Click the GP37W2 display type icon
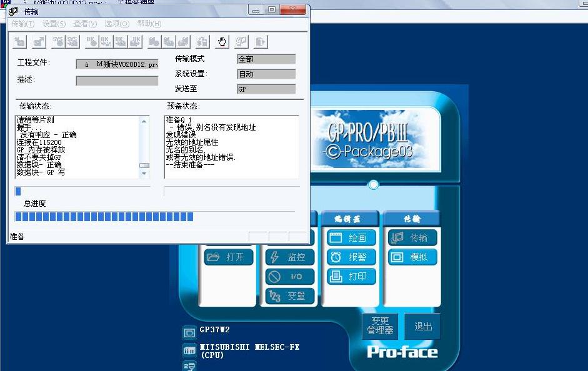 (189, 333)
